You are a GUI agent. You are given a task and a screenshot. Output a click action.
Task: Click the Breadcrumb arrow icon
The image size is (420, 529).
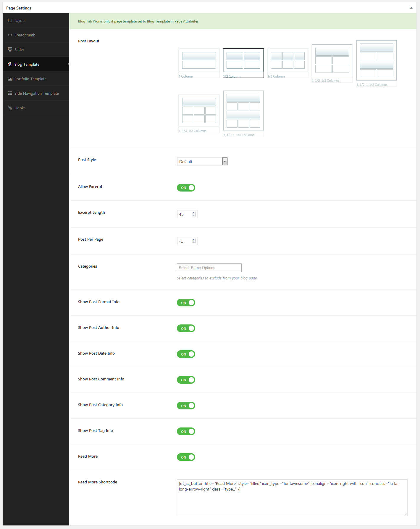10,35
